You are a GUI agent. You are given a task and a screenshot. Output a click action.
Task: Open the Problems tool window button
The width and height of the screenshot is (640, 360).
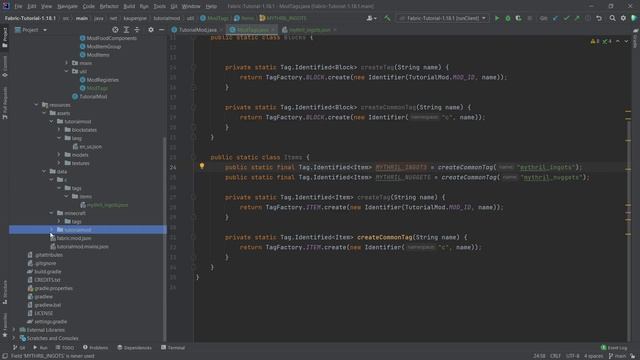96,348
